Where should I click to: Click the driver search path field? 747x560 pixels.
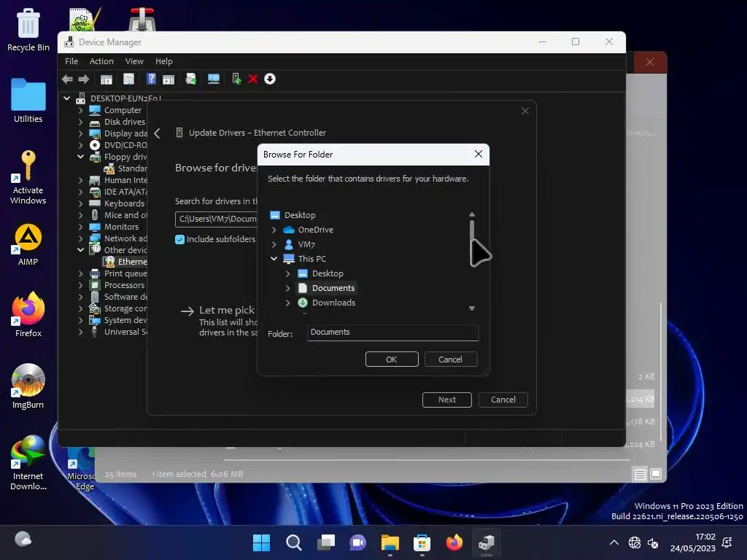[216, 219]
